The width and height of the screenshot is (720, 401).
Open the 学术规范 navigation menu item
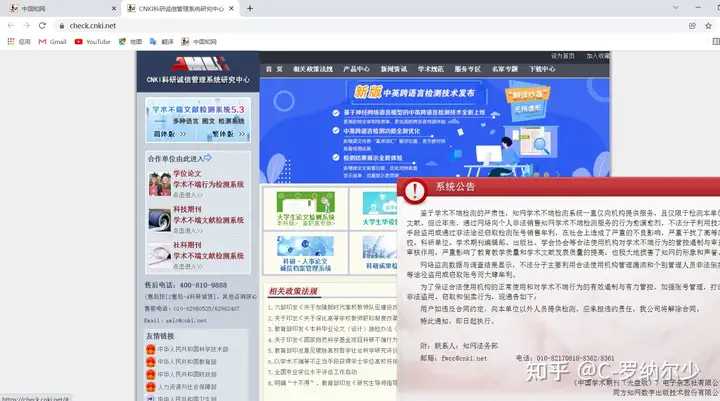tap(430, 69)
